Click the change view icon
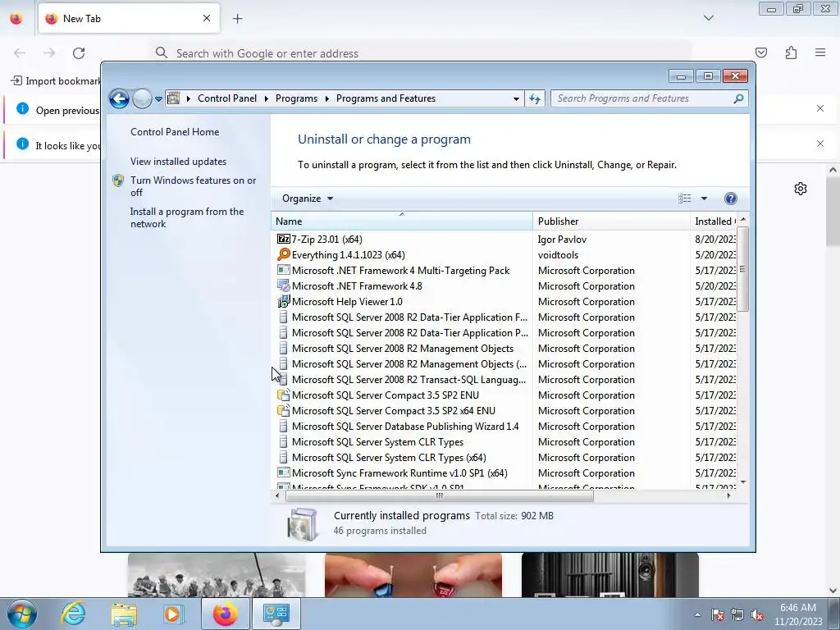The height and width of the screenshot is (630, 840). pos(685,199)
